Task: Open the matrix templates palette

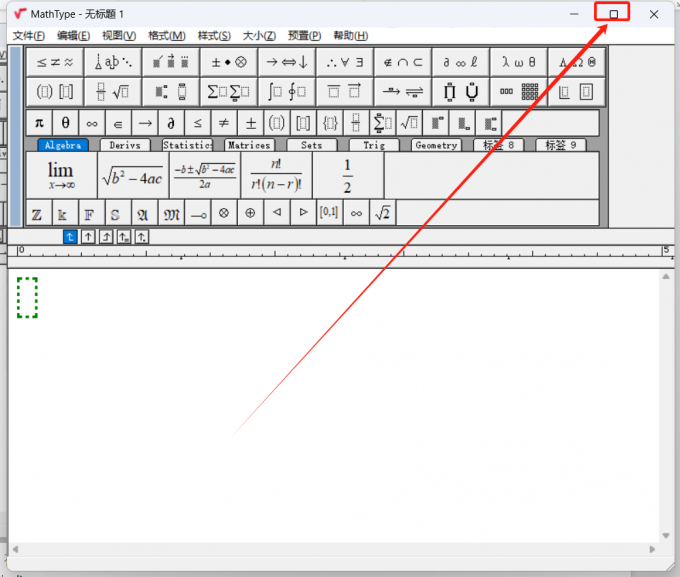Action: click(519, 92)
